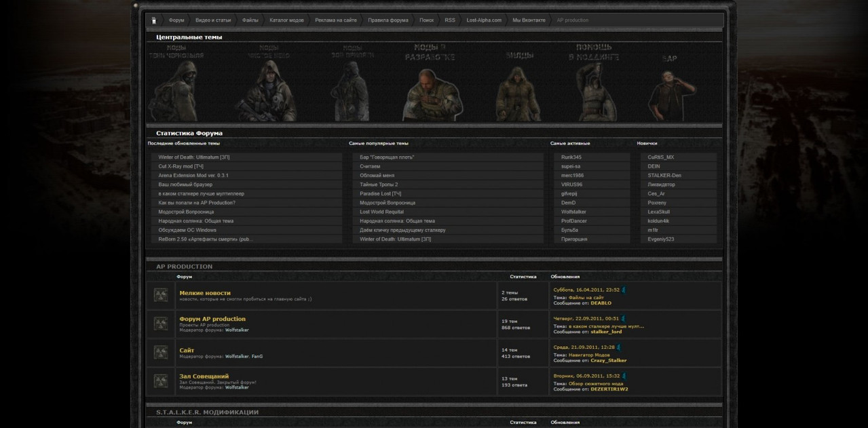The image size is (868, 428).
Task: Click the home icon in the navigation bar
Action: coord(154,20)
